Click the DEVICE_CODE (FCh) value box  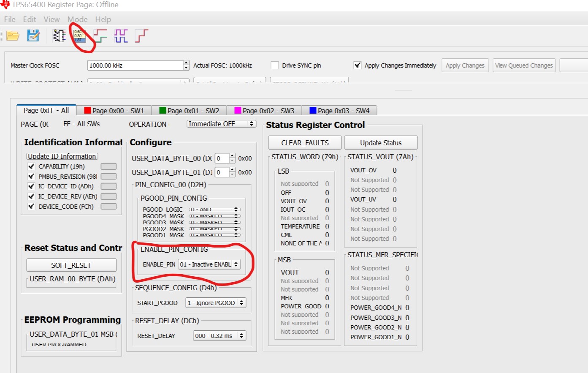click(x=108, y=207)
